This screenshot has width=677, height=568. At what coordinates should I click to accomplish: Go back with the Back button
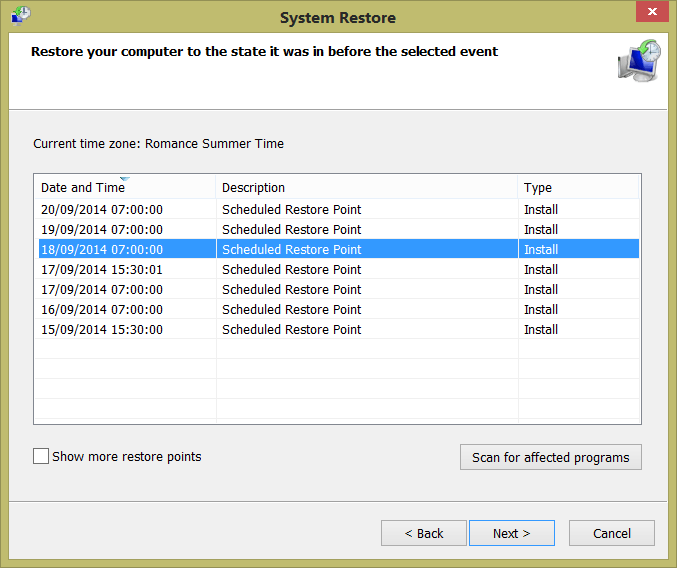[424, 533]
